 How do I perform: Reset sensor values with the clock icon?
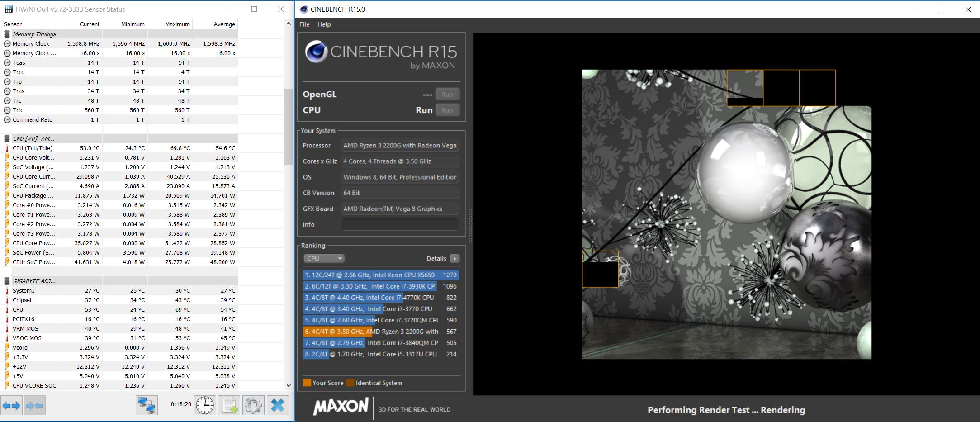(x=205, y=405)
